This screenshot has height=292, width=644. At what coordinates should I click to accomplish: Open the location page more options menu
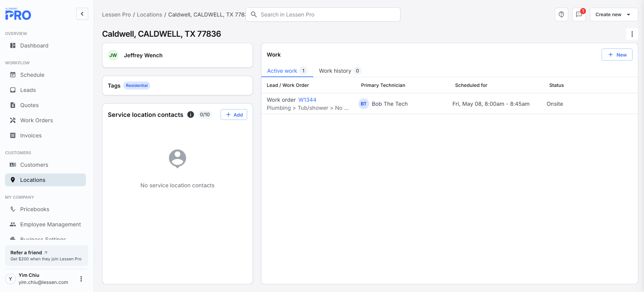click(x=632, y=34)
